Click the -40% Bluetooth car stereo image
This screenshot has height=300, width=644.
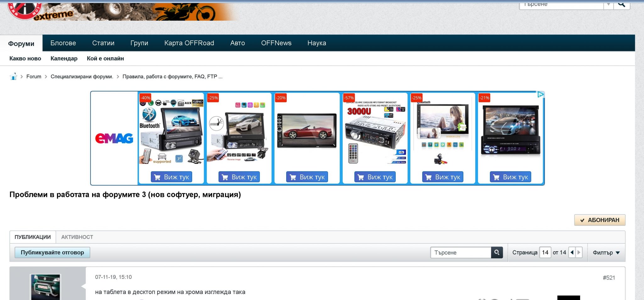pyautogui.click(x=171, y=132)
